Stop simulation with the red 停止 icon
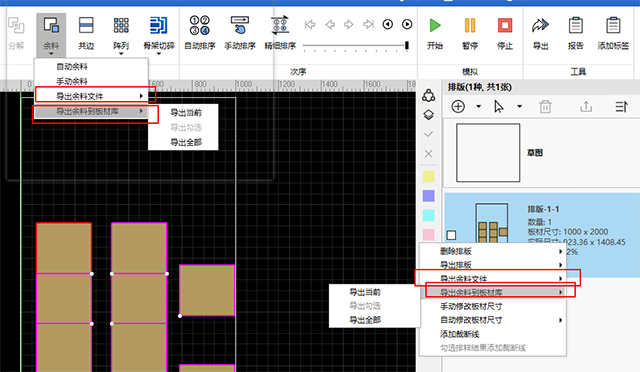This screenshot has height=372, width=640. pos(505,25)
